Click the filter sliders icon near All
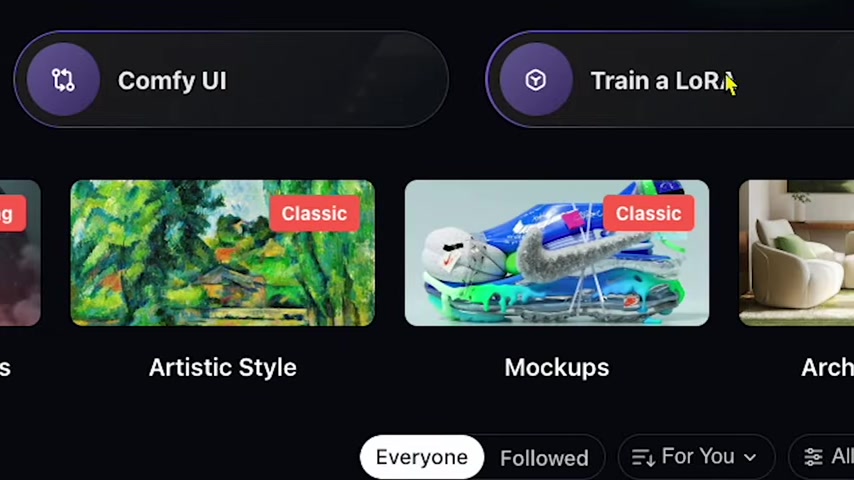Screen dimensions: 854x480 tap(813, 457)
